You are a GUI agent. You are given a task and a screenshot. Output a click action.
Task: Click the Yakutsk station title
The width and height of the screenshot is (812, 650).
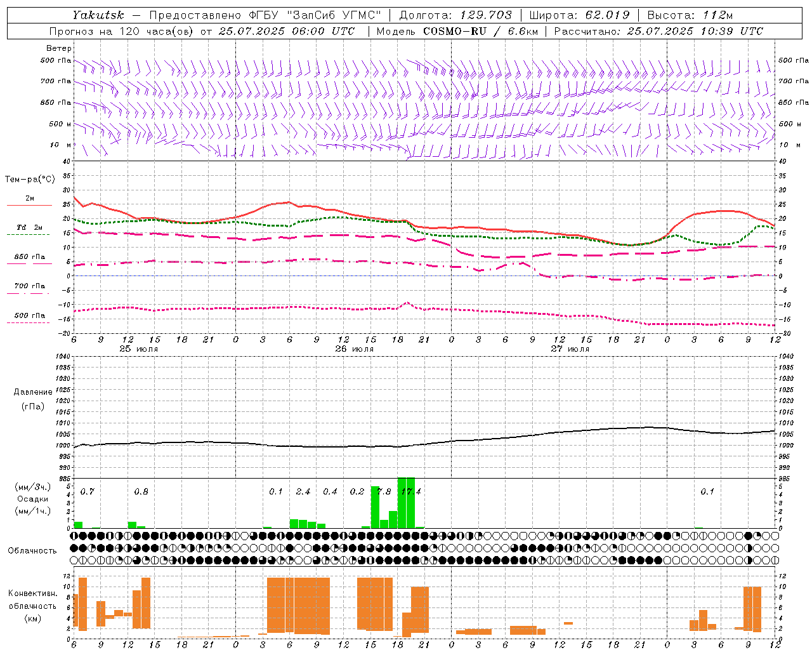tap(99, 15)
